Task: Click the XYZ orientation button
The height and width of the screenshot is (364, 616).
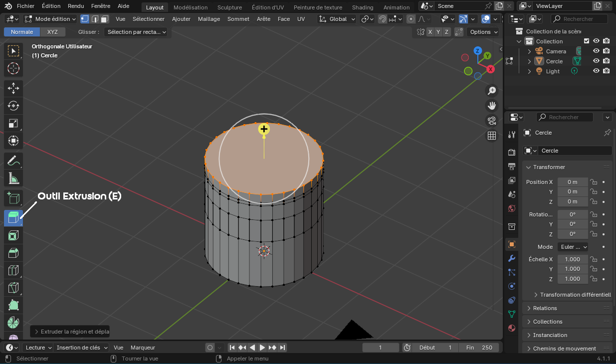Action: [x=52, y=32]
